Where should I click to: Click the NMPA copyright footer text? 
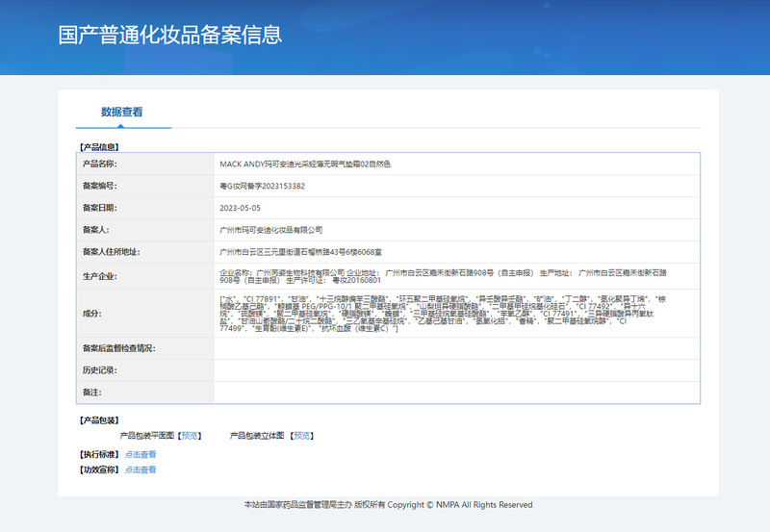(x=388, y=505)
